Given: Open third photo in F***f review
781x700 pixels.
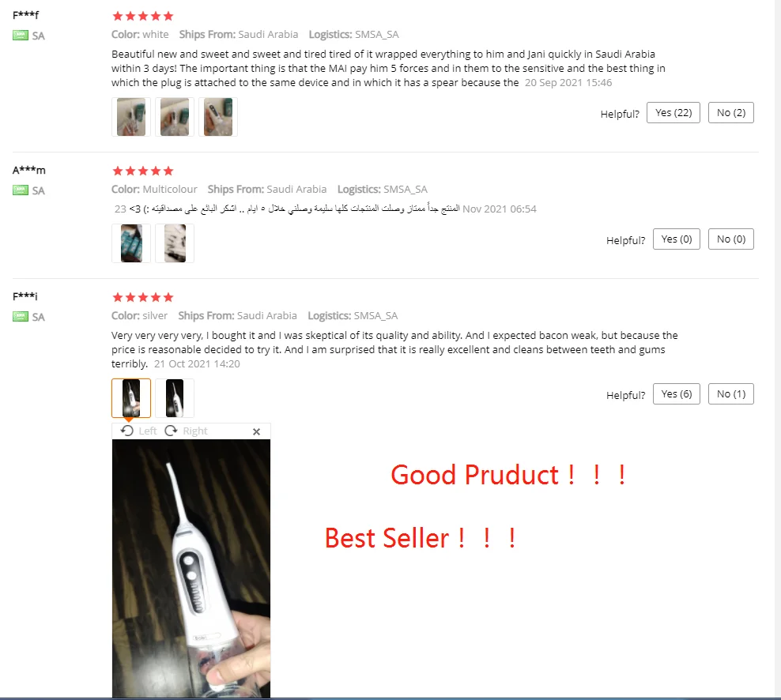Looking at the screenshot, I should click(x=218, y=117).
